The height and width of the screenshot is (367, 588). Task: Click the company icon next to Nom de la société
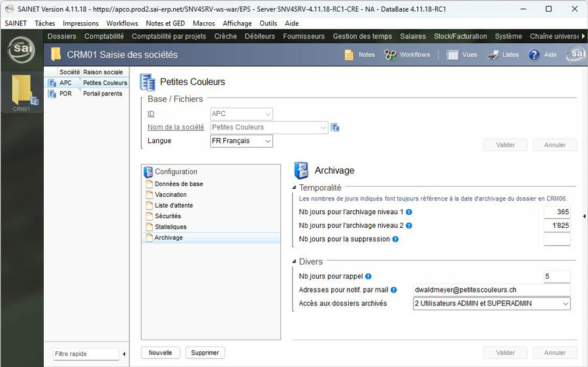335,127
